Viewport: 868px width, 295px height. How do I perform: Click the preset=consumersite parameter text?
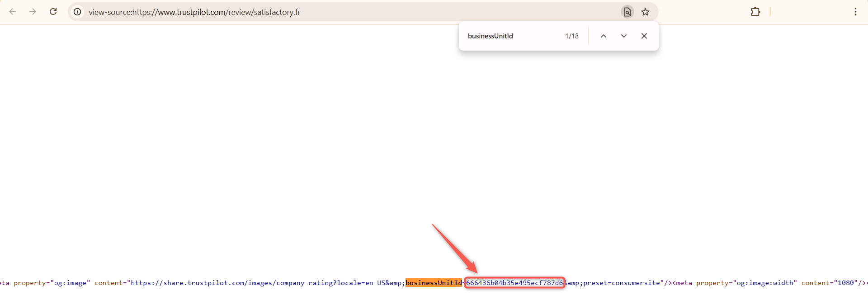coord(621,283)
